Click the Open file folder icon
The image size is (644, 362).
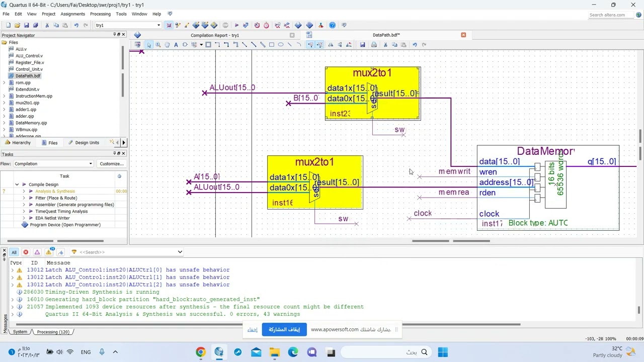(17, 25)
